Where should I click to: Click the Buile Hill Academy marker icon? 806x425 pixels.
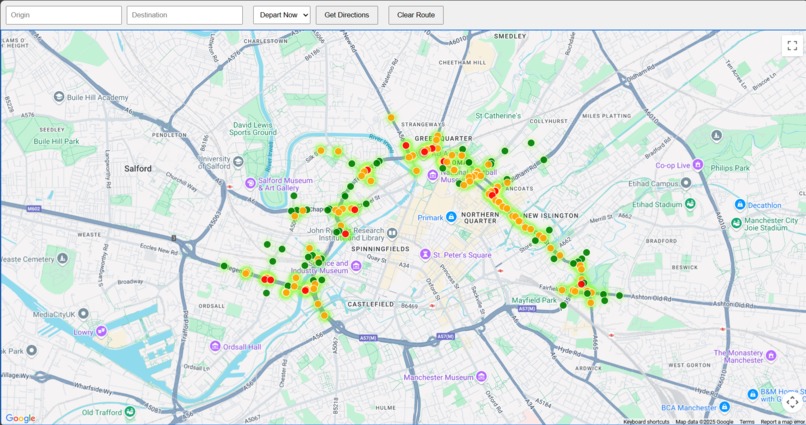click(59, 97)
